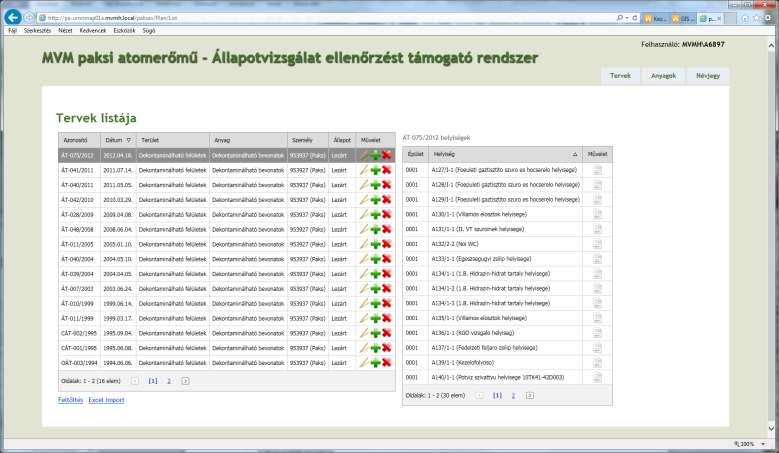This screenshot has width=779, height=453.
Task: Edit plan ÁT-041/2011 with pencil icon
Action: (364, 170)
